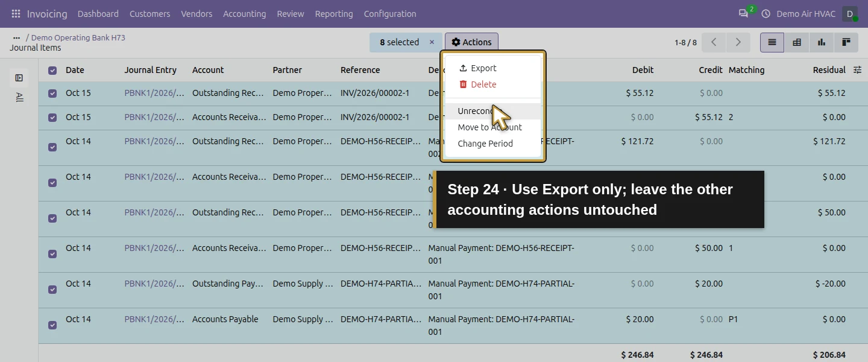Viewport: 868px width, 362px height.
Task: Go to previous page arrow
Action: [x=714, y=42]
